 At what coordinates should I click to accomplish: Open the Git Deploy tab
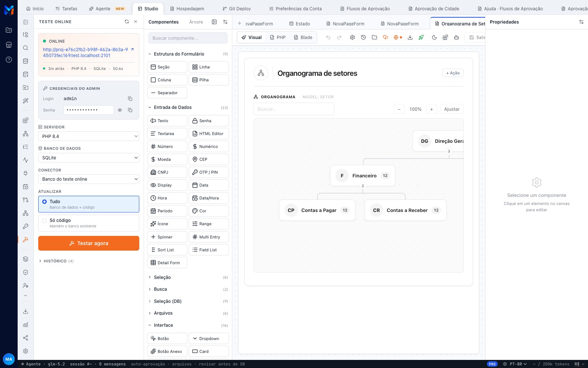point(237,8)
